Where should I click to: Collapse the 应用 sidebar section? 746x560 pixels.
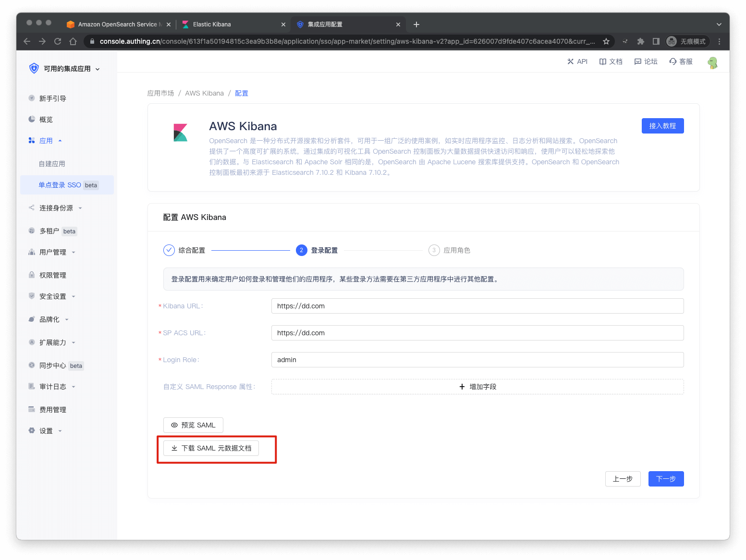(46, 141)
